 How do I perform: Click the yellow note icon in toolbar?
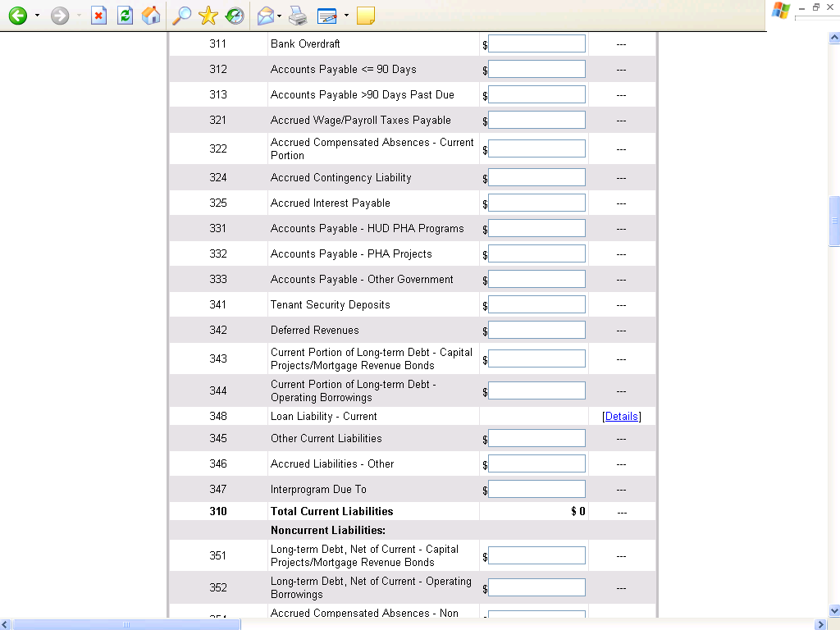365,16
